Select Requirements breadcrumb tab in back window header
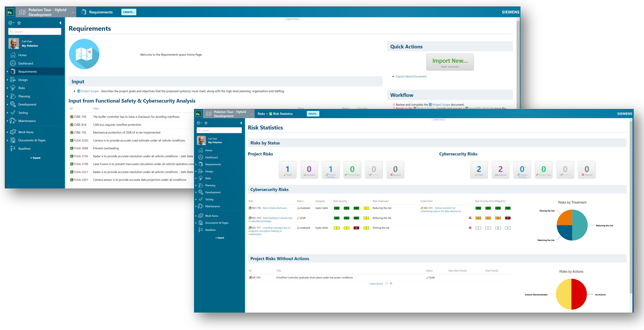This screenshot has height=330, width=644. click(x=97, y=12)
